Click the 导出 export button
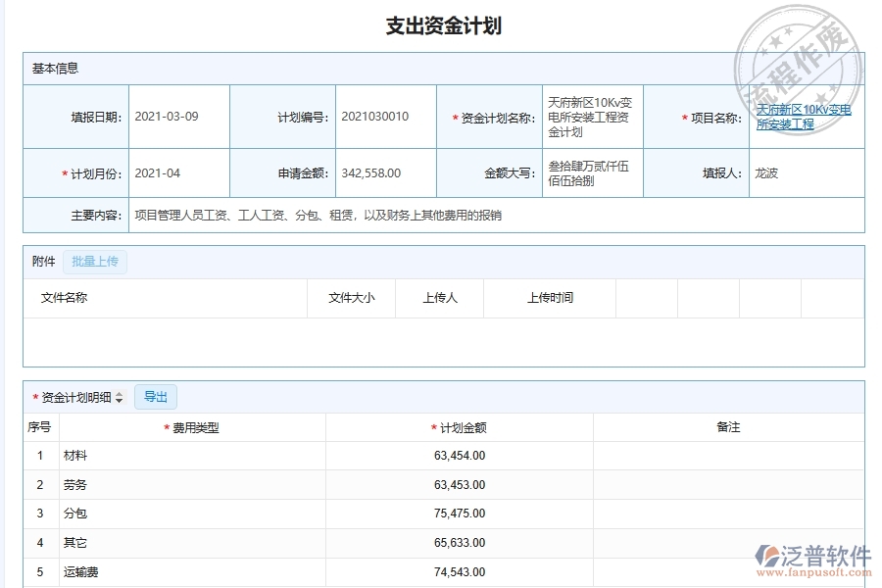This screenshot has width=882, height=588. [x=154, y=396]
